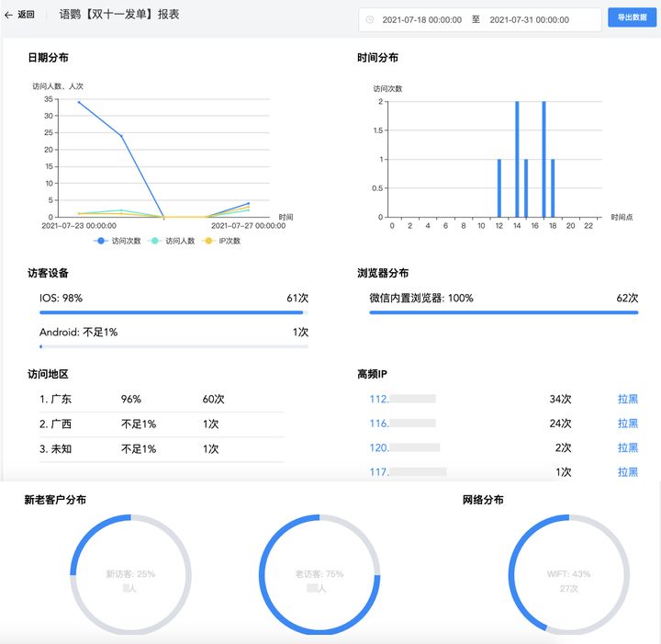Click 拉黑 for the IP starting with 116
This screenshot has width=661, height=644.
(x=627, y=424)
